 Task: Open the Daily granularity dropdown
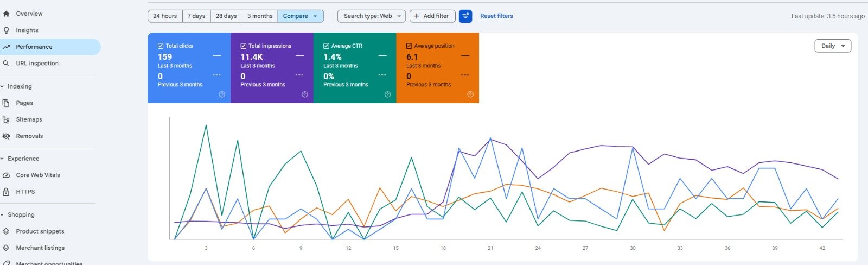tap(833, 46)
